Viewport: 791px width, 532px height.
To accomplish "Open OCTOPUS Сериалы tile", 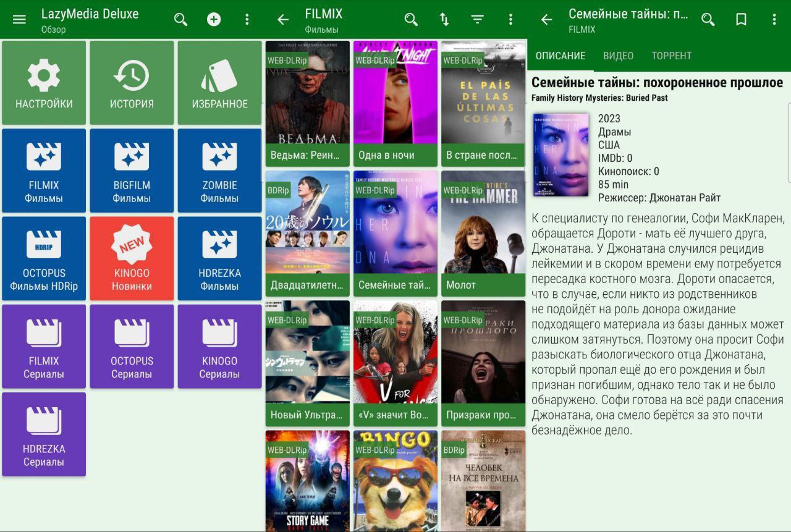I will (x=132, y=347).
